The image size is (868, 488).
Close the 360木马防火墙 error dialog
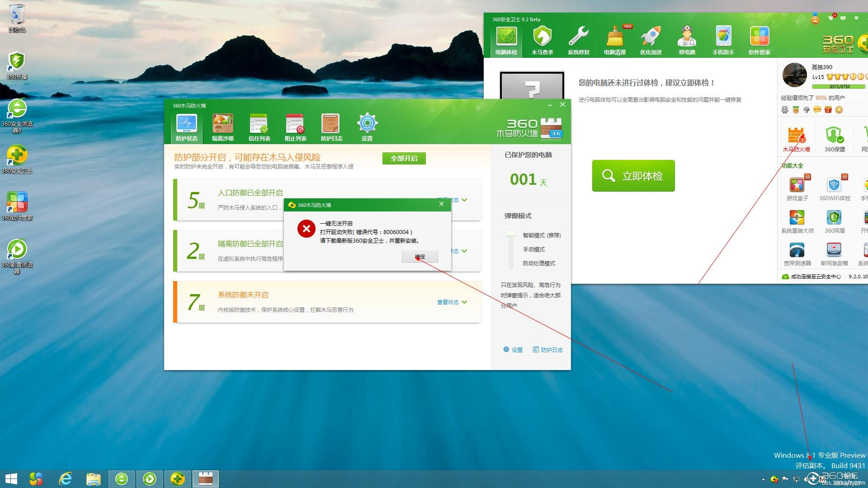click(441, 204)
